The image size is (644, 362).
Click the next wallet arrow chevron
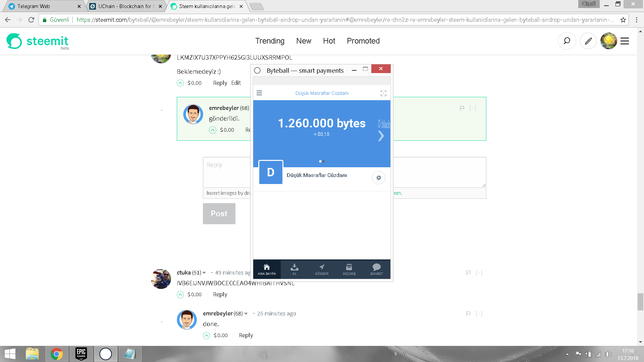click(x=381, y=136)
